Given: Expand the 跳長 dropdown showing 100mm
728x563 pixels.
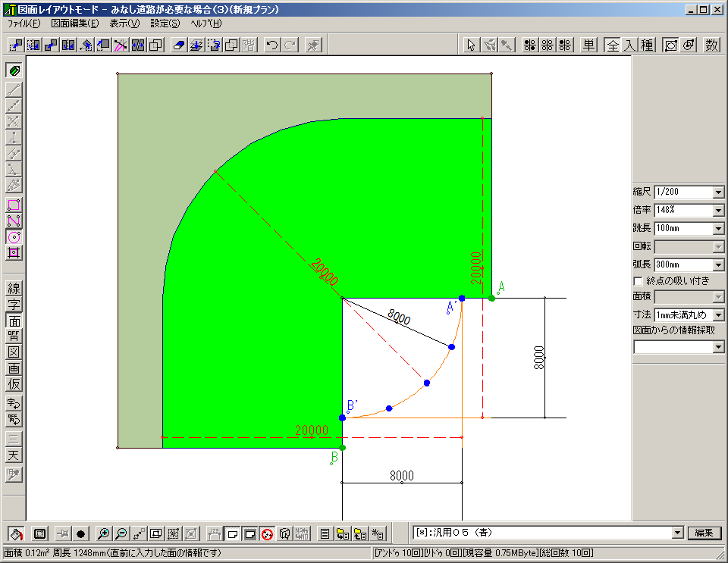Looking at the screenshot, I should click(718, 229).
